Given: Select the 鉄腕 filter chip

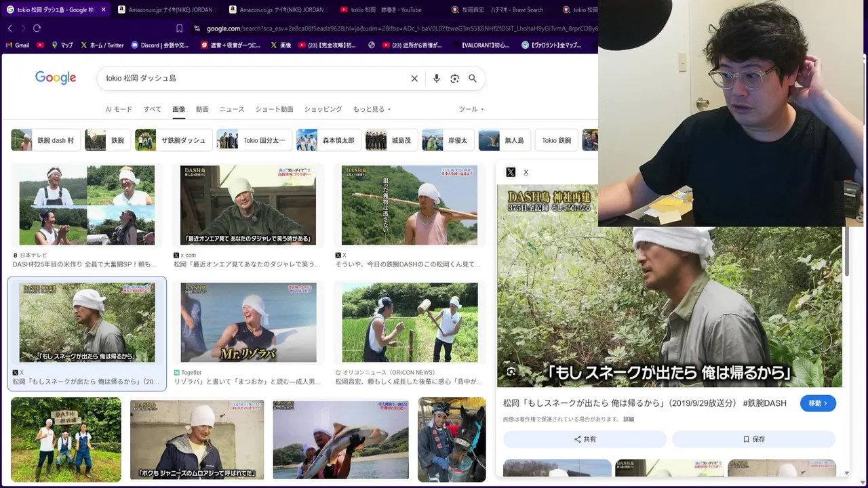Looking at the screenshot, I should tap(107, 140).
